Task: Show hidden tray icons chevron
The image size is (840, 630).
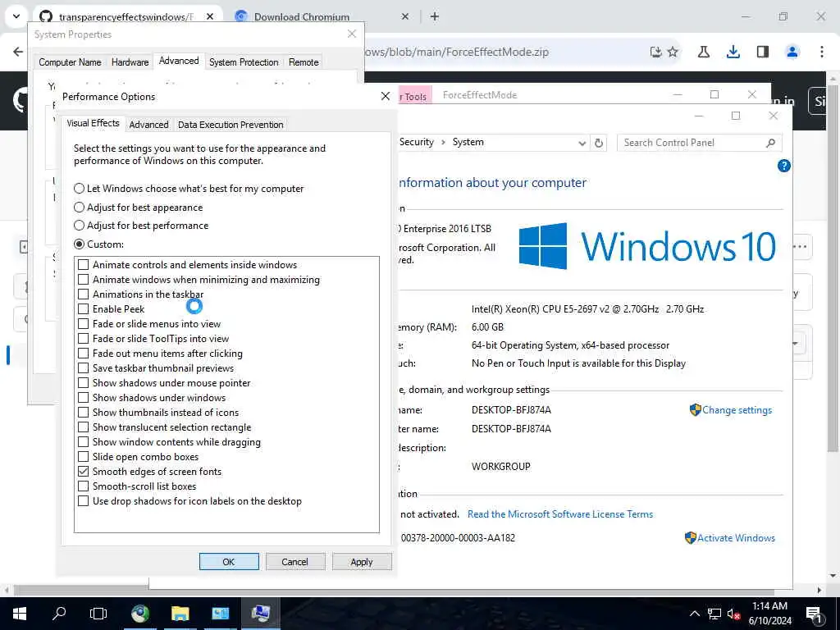Action: click(694, 614)
